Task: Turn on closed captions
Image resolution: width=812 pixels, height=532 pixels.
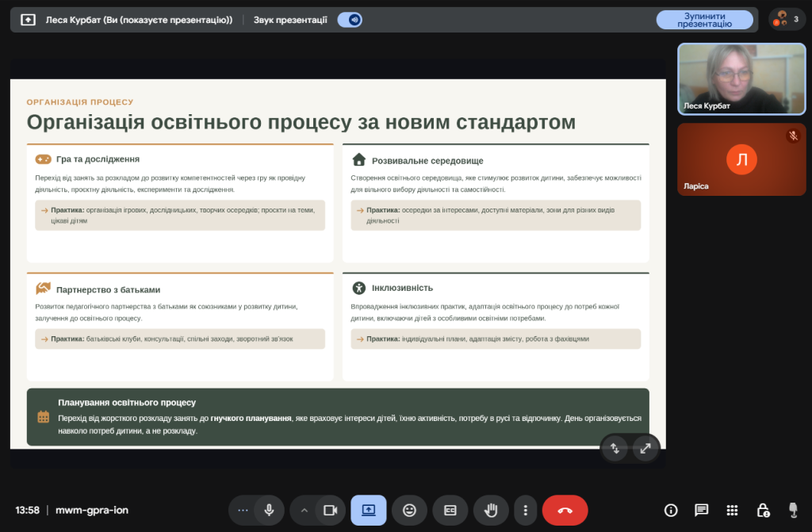Action: tap(450, 510)
